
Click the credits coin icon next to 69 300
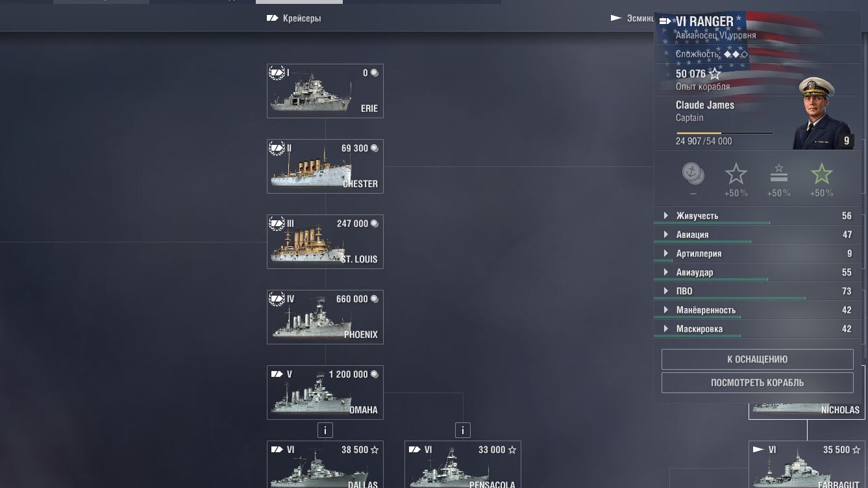(x=374, y=148)
